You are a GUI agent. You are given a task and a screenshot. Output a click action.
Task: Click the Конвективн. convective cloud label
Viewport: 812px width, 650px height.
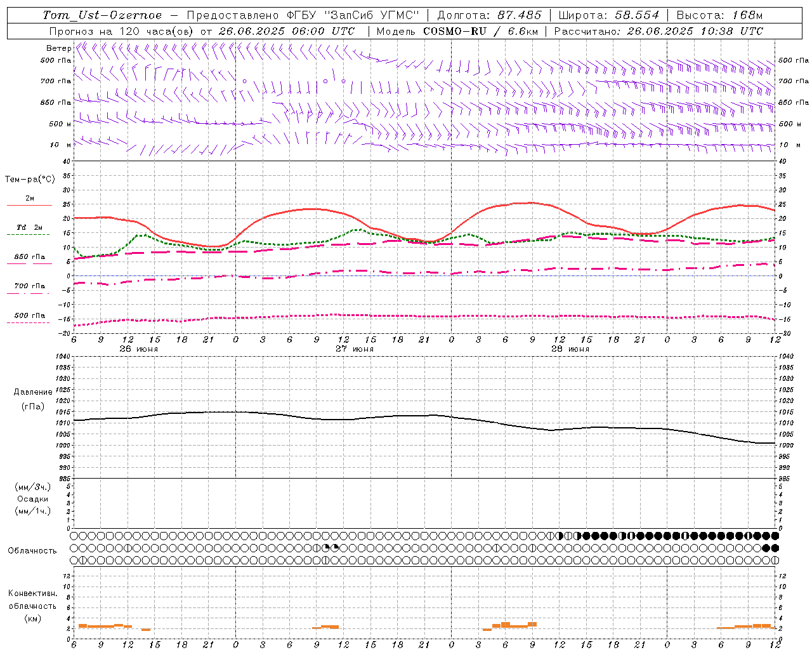(x=32, y=594)
